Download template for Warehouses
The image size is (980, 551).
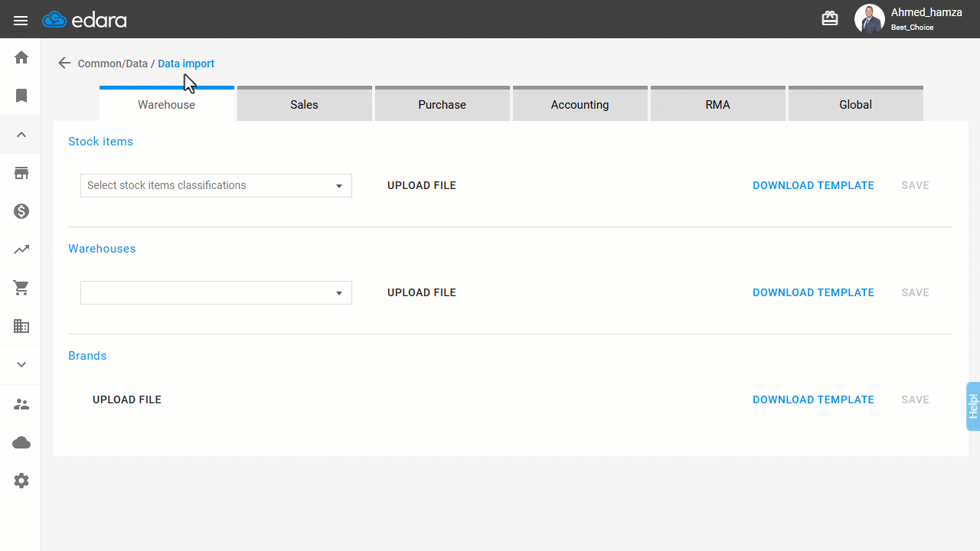coord(813,292)
